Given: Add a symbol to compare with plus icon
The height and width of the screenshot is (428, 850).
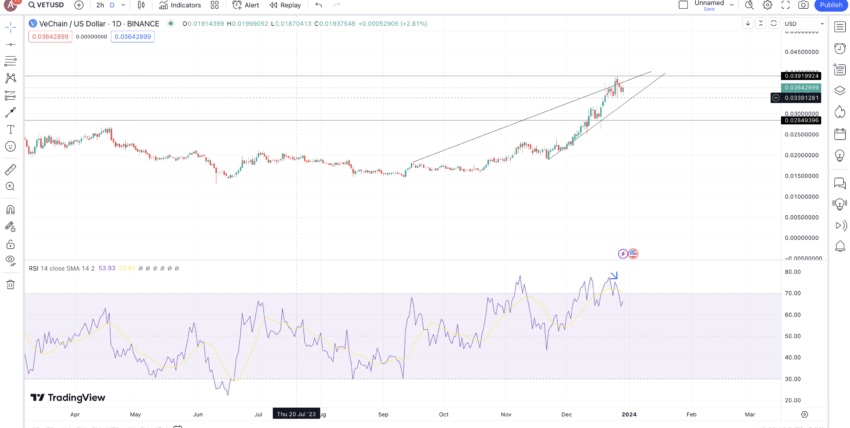Looking at the screenshot, I should pos(79,5).
